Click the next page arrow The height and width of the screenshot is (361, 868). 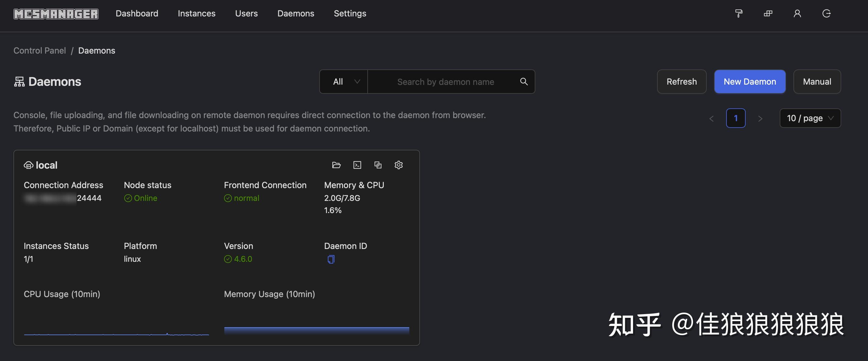760,118
